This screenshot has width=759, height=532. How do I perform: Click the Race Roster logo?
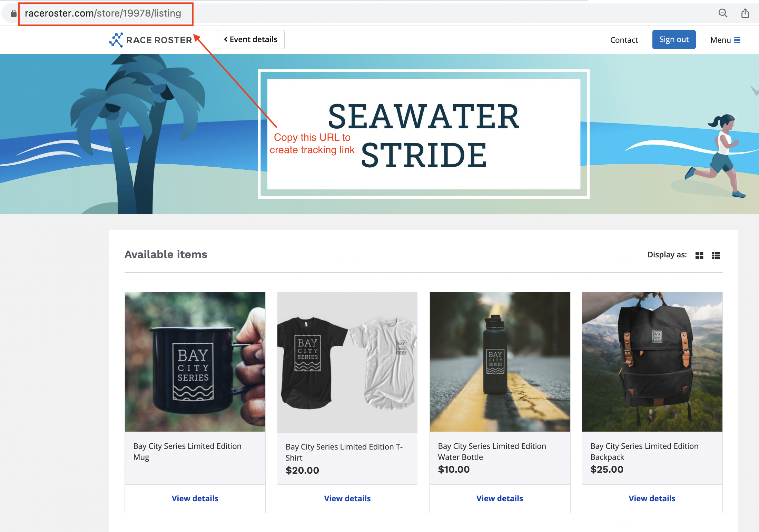tap(150, 40)
